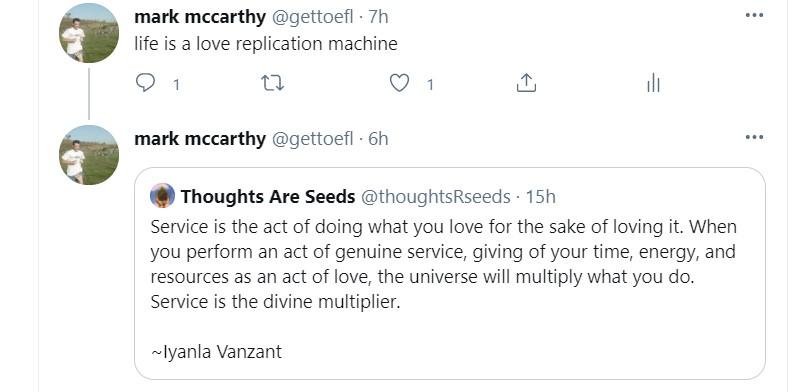Click the share icon on first tweet
Image resolution: width=797 pixels, height=392 pixels.
point(526,82)
